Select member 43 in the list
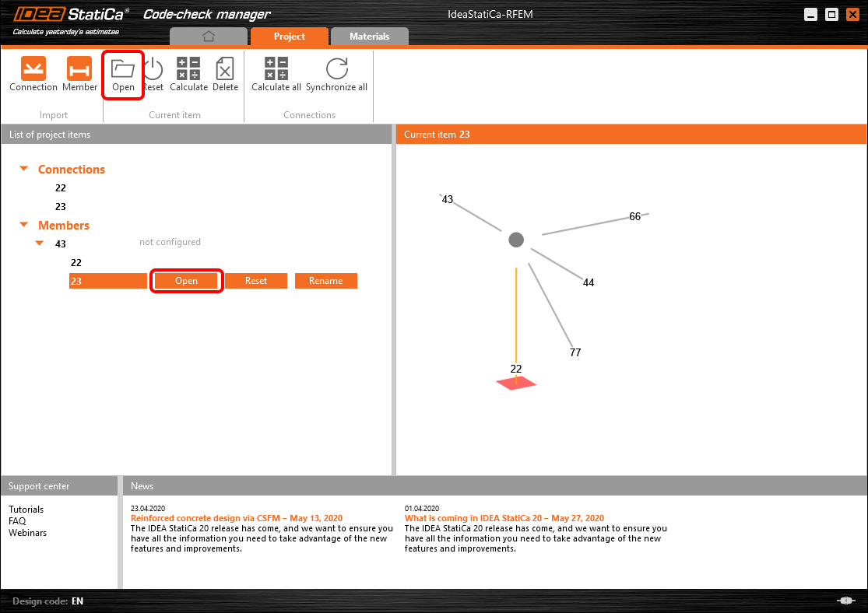The image size is (868, 613). (61, 244)
